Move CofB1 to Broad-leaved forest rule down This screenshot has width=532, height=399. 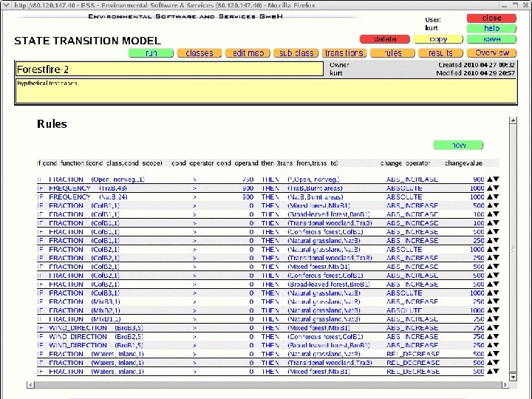[496, 214]
